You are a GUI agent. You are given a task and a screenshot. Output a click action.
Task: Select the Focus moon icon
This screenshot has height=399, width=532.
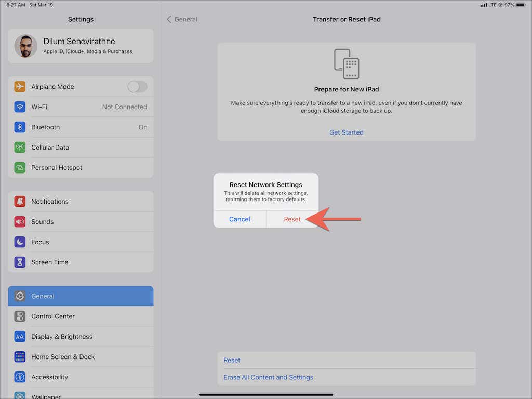(20, 242)
